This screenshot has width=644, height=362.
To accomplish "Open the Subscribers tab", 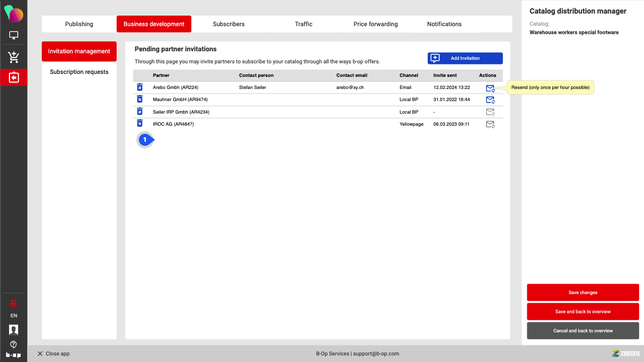I will [x=228, y=24].
